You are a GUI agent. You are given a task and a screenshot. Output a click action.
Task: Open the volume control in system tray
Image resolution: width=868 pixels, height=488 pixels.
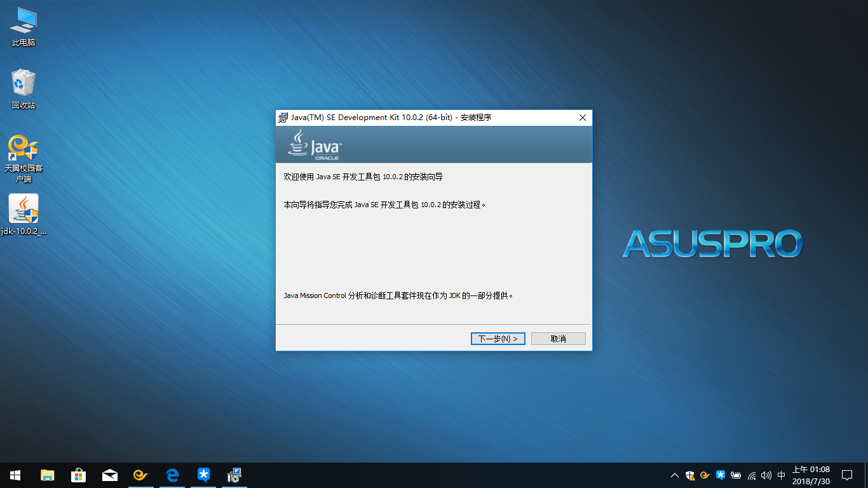766,475
